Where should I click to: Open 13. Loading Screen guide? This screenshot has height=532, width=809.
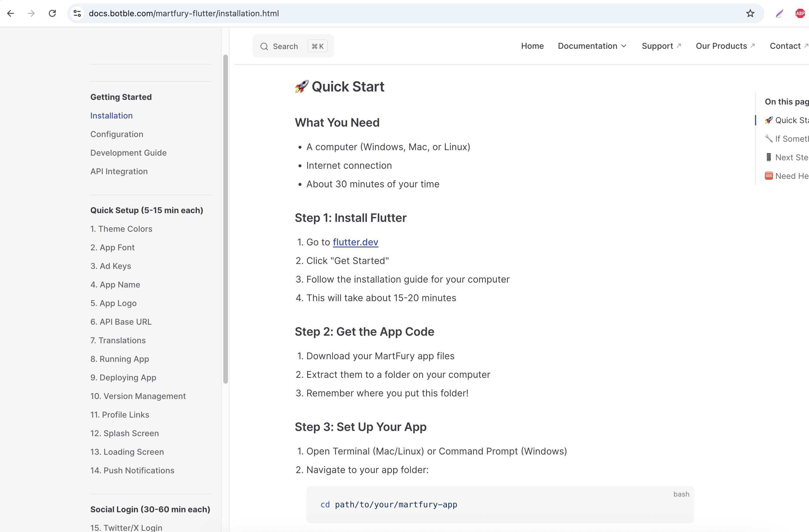click(x=127, y=452)
